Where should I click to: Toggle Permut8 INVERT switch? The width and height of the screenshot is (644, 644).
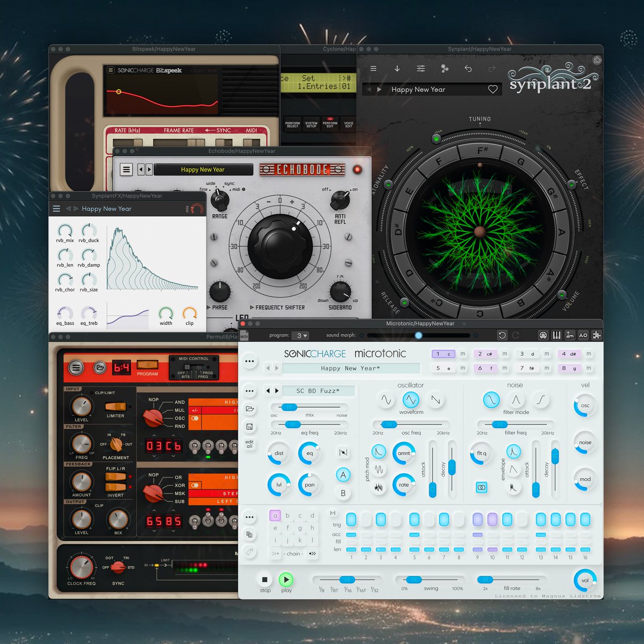(115, 487)
